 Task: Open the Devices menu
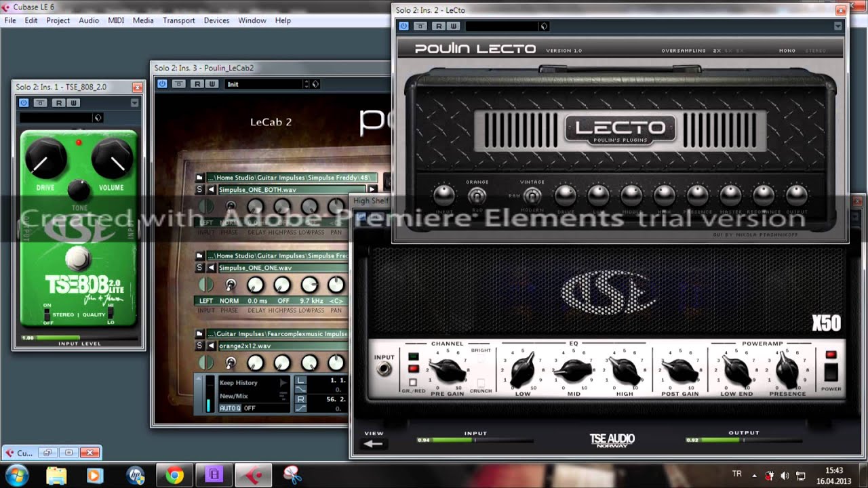216,20
